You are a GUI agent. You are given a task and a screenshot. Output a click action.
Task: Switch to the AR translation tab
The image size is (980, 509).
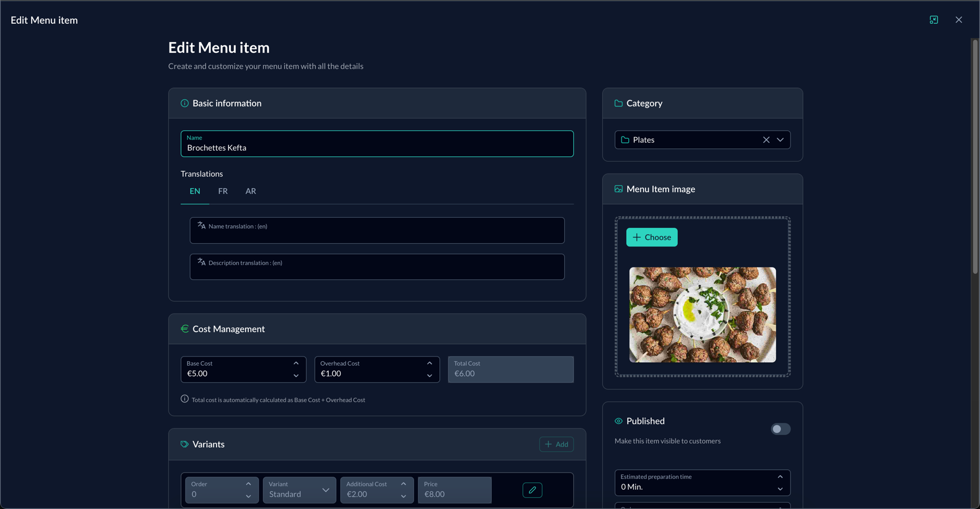[x=251, y=192]
